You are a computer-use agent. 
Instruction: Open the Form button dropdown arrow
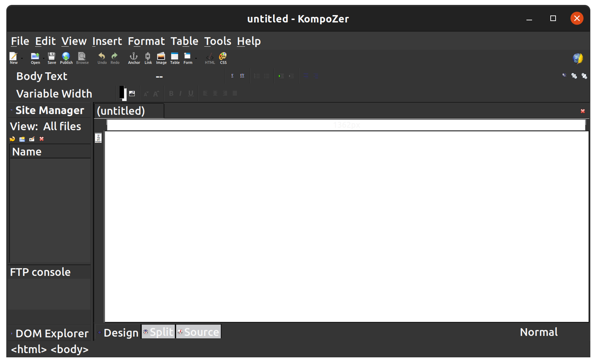196,58
